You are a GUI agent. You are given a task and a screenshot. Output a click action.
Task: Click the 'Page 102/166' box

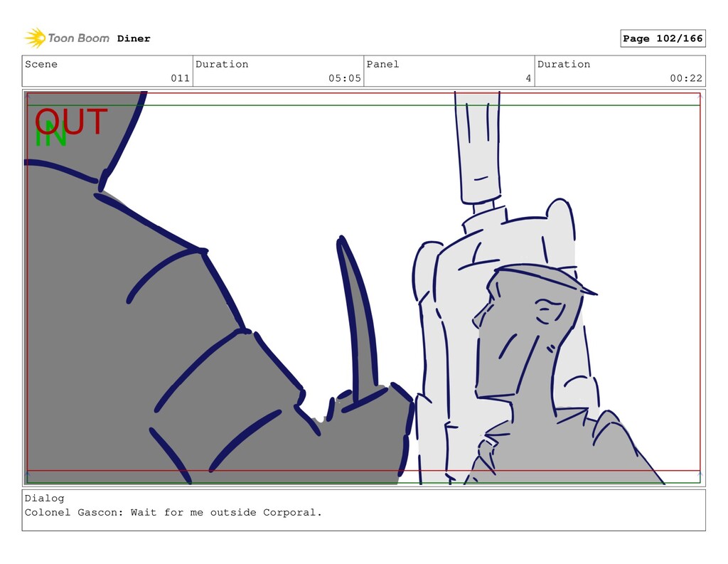[663, 38]
